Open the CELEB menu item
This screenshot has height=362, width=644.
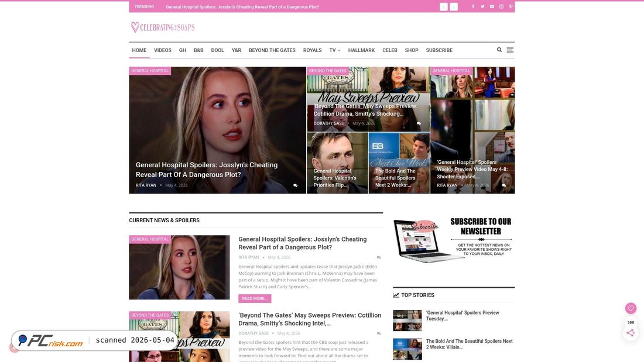click(390, 50)
